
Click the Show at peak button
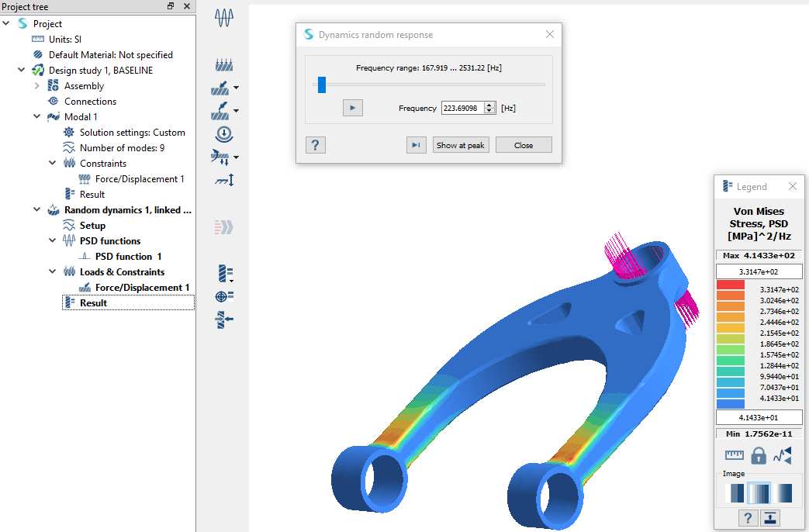[461, 145]
